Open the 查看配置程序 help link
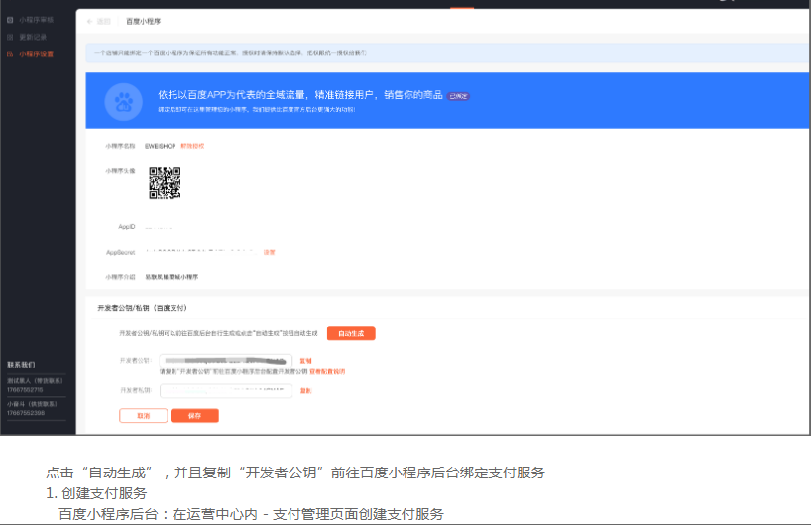Screen dimensions: 812x525 coord(327,372)
